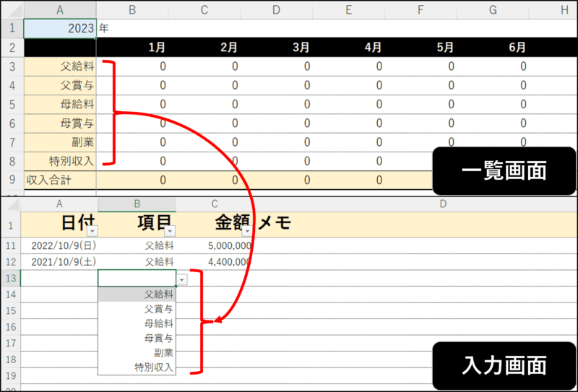Select the 母給料 label in row 5 of the list sheet

click(60, 105)
